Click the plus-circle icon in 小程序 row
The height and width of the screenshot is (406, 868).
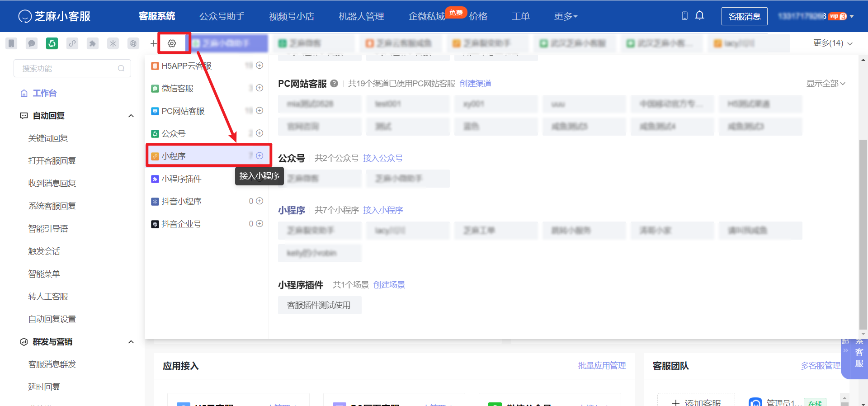pos(259,156)
